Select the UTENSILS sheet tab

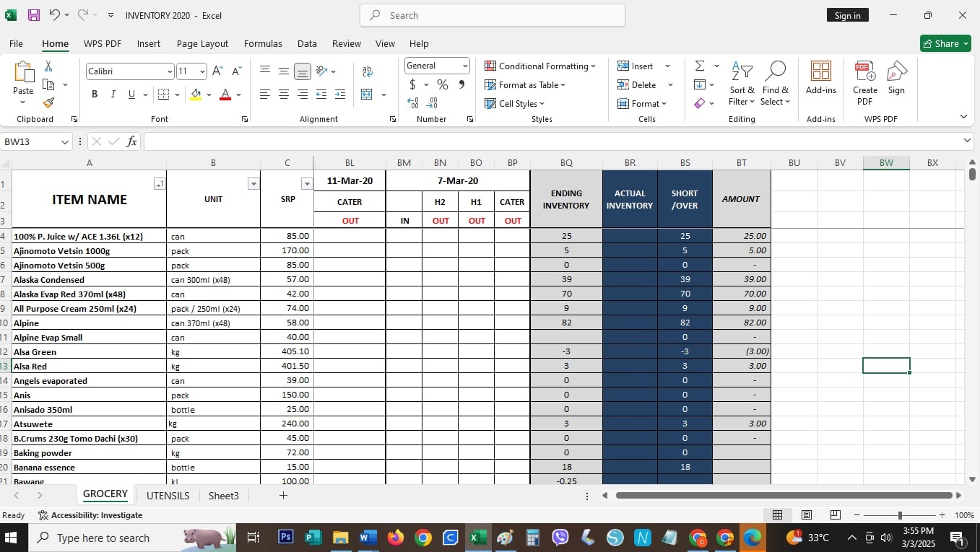pyautogui.click(x=168, y=496)
